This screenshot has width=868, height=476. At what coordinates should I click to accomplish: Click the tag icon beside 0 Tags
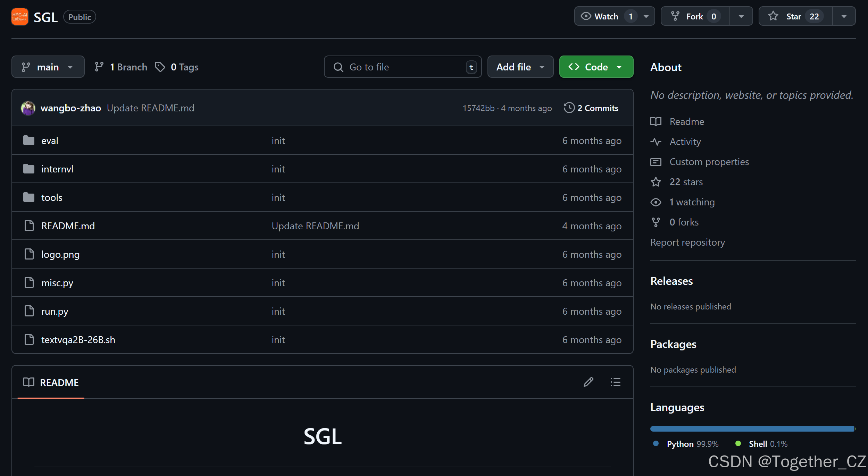(160, 67)
